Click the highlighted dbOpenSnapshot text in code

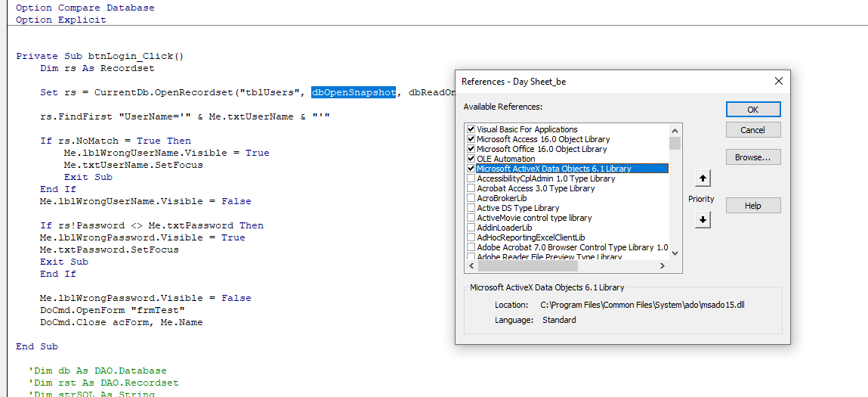click(354, 92)
